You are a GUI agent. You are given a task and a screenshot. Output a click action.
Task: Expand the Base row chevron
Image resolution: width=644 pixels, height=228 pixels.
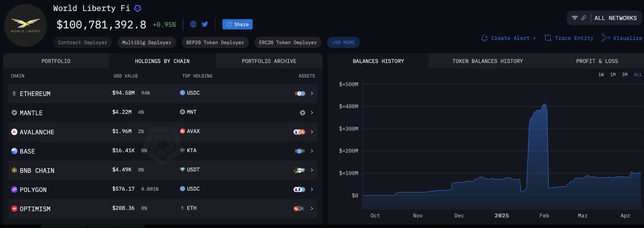click(312, 151)
